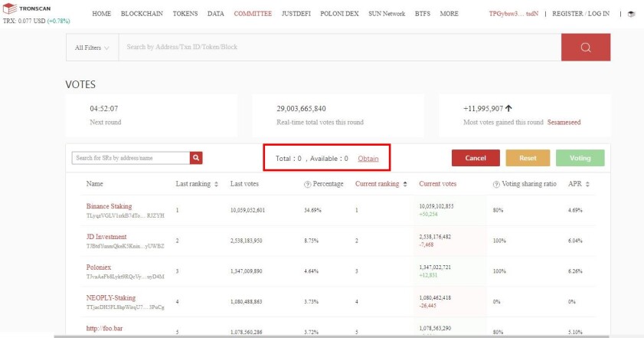Click the Cancel button
Viewport: 644px width, 338px height.
point(476,158)
